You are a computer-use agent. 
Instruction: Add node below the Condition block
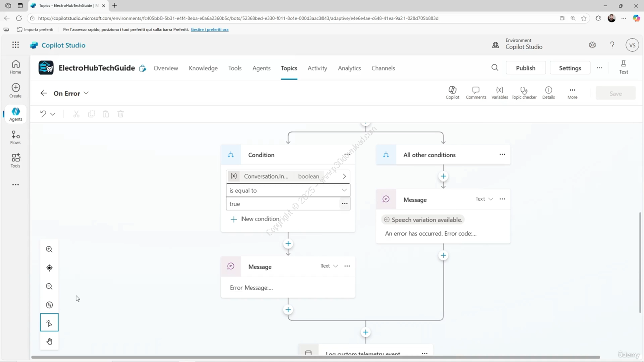pyautogui.click(x=288, y=244)
